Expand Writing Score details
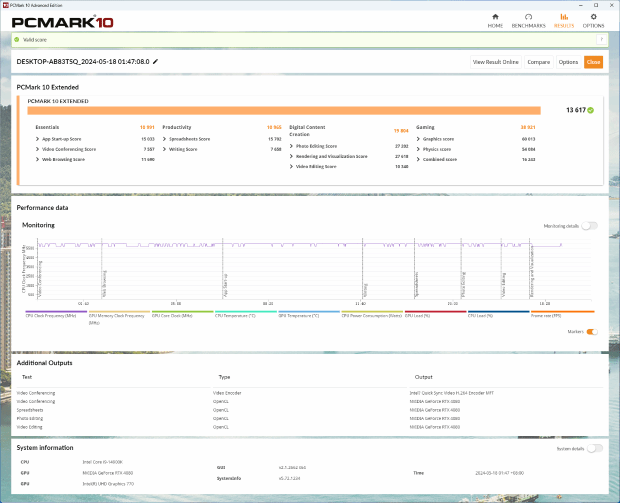The height and width of the screenshot is (503, 620). (164, 149)
